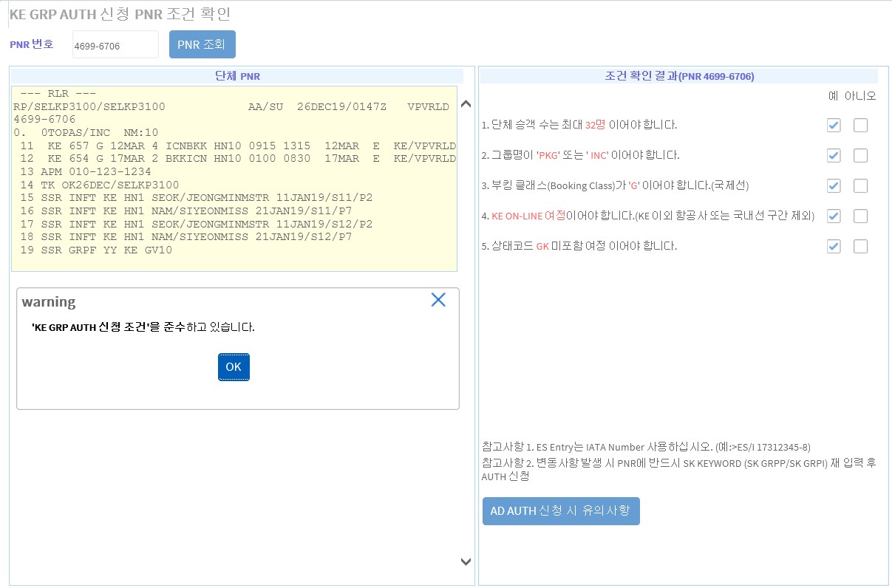Click the scroll-down chevron of the PNR panel
This screenshot has width=892, height=588.
click(466, 561)
